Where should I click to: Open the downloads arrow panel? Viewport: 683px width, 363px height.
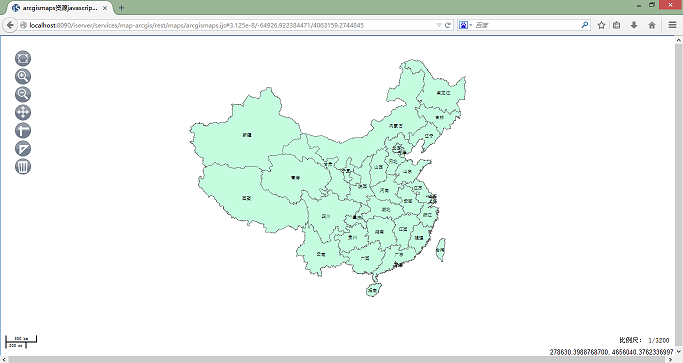coord(634,25)
